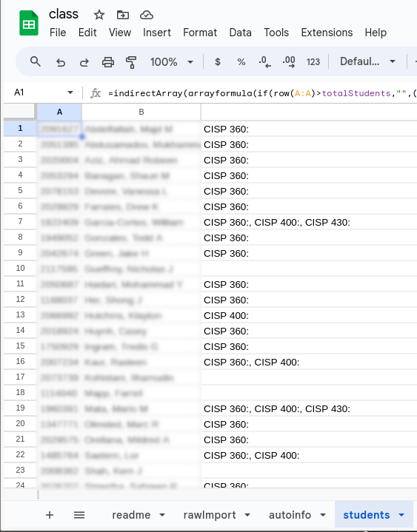Open the autoinfo tab options arrow
This screenshot has height=532, width=417.
click(323, 515)
